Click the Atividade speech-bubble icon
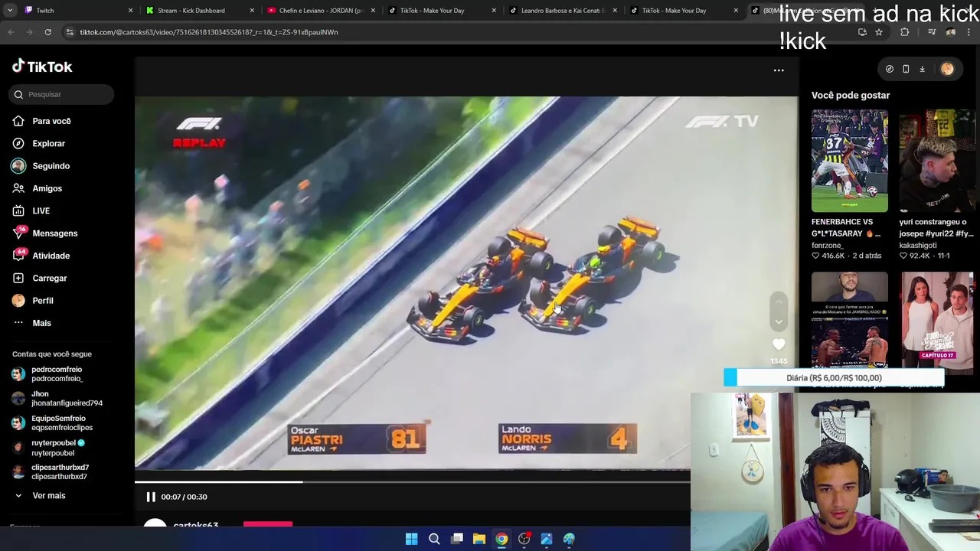980x551 pixels. pos(18,256)
